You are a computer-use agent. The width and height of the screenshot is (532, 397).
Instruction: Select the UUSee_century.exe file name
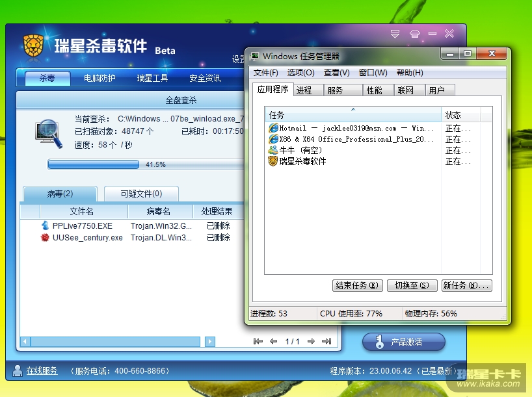click(x=88, y=238)
